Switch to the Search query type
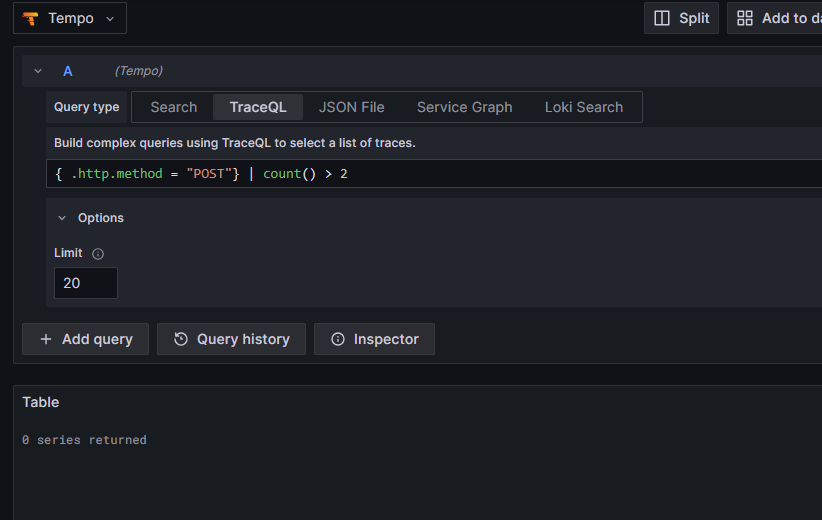 coord(174,107)
